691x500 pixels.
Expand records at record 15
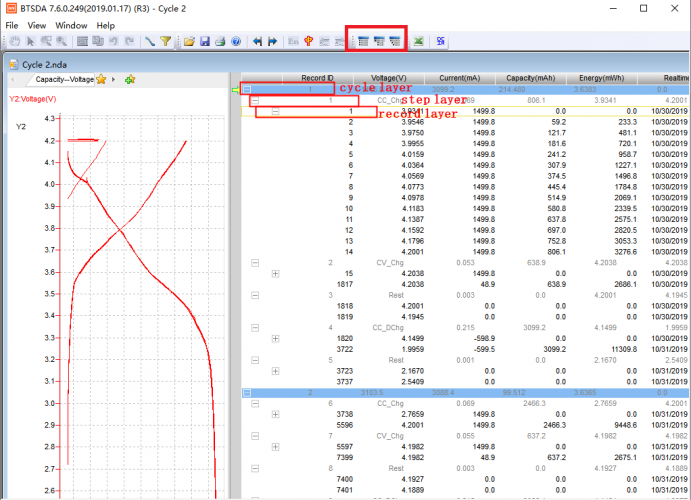coord(275,274)
